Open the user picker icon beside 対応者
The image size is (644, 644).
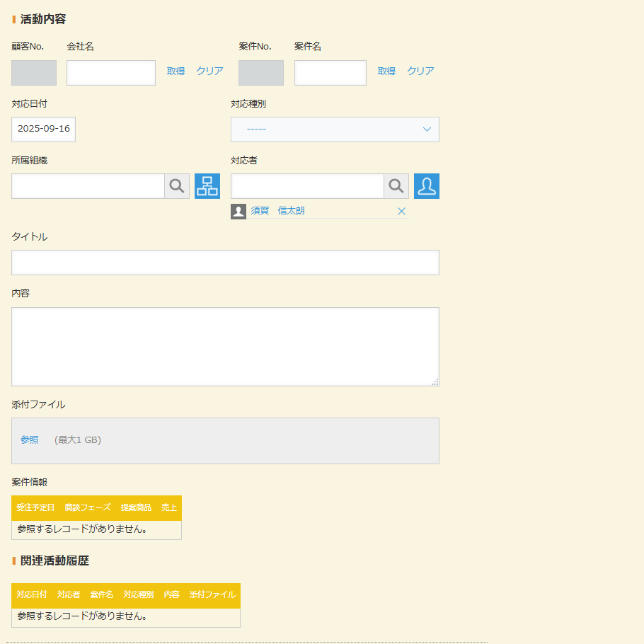pos(427,186)
